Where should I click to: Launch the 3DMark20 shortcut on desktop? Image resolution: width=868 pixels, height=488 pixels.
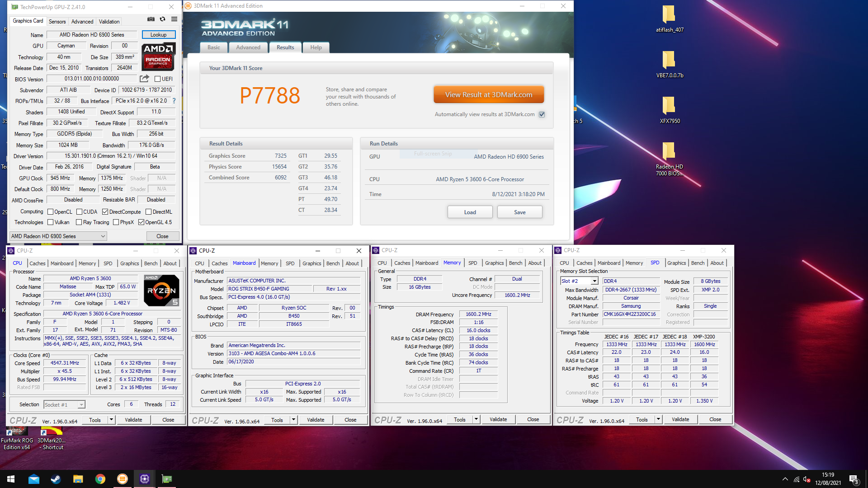[51, 438]
